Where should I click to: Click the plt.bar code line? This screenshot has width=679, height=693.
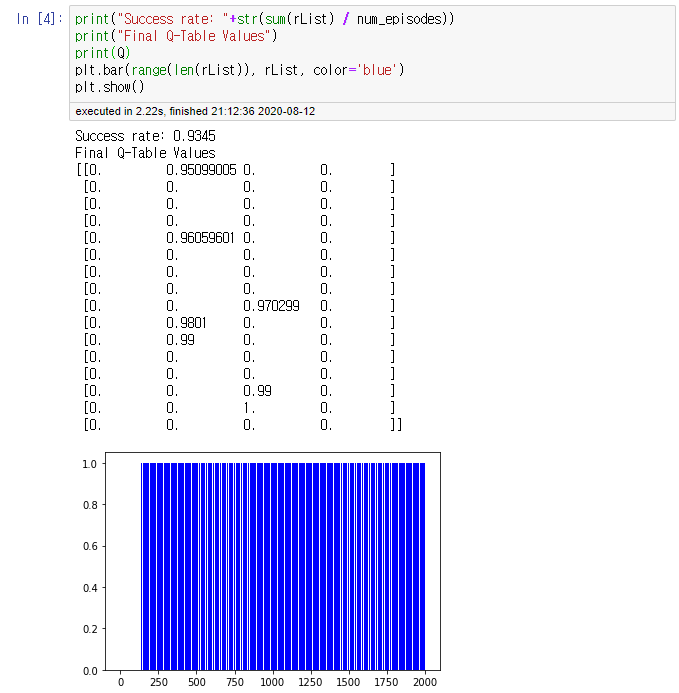240,70
